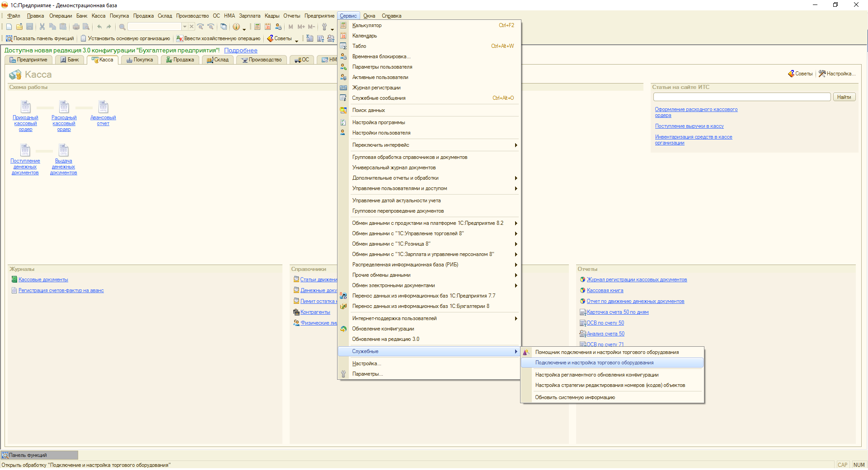Switch to the Производство tab

[x=262, y=60]
